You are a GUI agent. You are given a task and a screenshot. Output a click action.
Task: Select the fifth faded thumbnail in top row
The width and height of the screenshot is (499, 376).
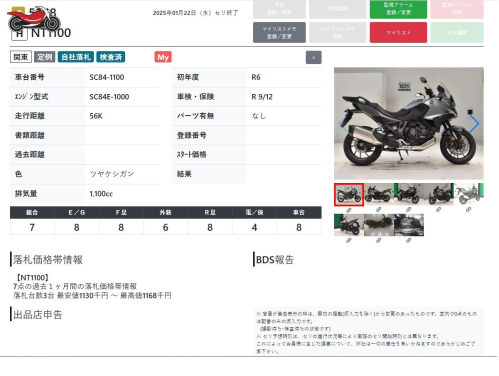click(x=469, y=194)
